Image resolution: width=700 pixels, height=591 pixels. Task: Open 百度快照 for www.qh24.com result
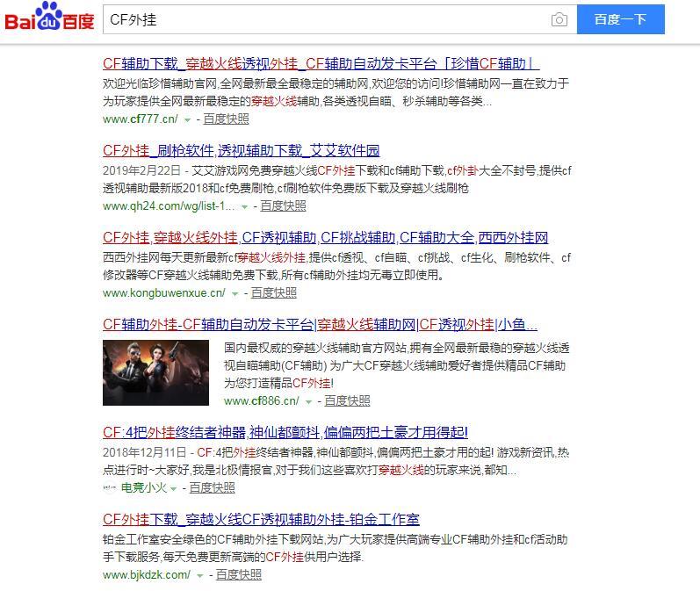point(283,206)
